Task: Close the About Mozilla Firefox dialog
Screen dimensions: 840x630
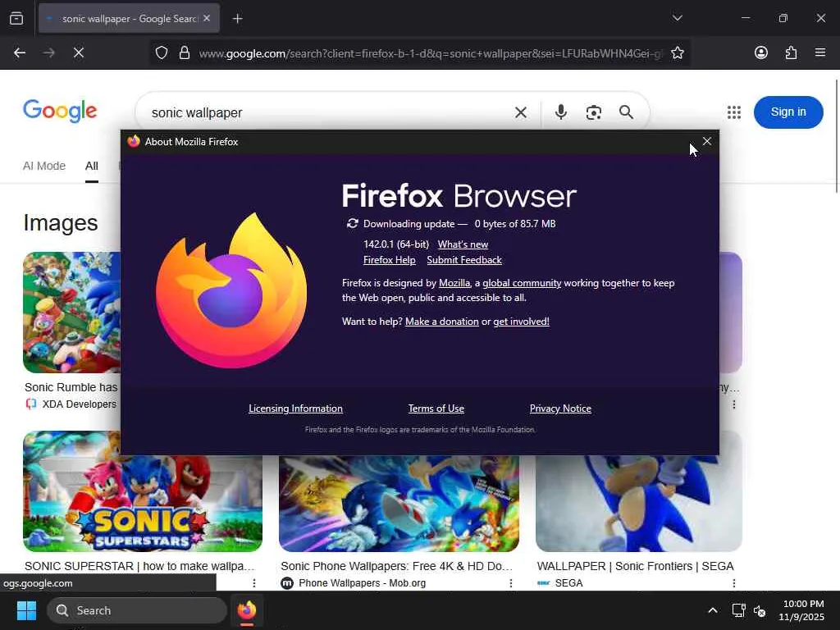Action: (706, 141)
